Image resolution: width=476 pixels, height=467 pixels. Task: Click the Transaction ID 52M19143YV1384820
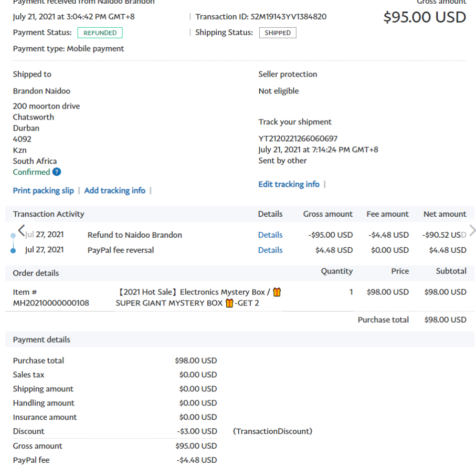pos(288,17)
